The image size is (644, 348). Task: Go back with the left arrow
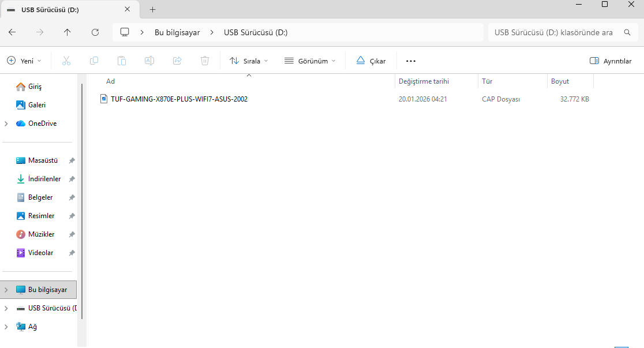pyautogui.click(x=12, y=32)
